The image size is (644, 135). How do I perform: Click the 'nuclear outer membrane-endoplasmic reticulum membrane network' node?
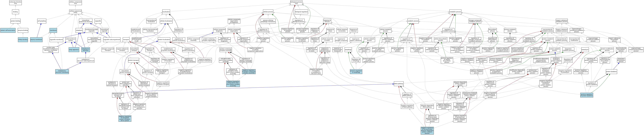coord(51,50)
